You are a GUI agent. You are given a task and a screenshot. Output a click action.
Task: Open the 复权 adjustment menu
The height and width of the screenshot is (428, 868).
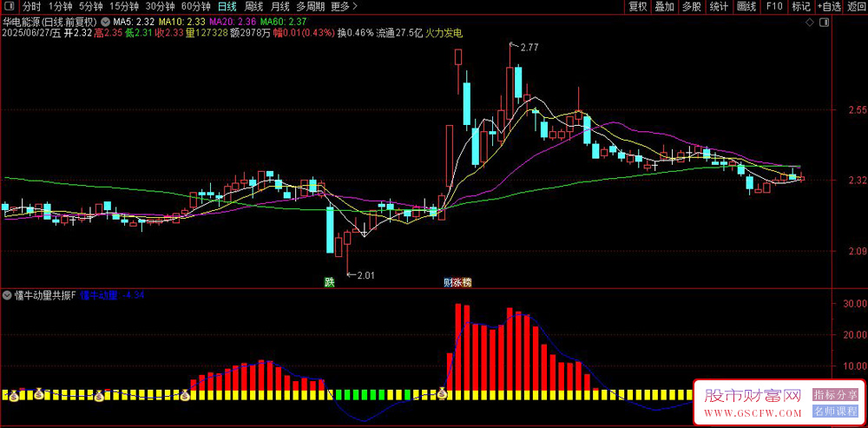pos(637,7)
